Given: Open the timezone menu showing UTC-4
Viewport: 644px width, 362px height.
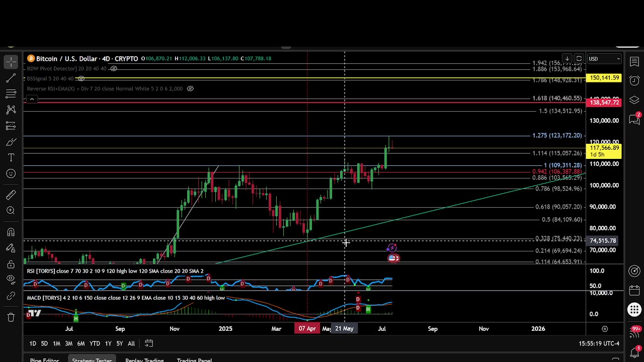Looking at the screenshot, I should pos(599,343).
